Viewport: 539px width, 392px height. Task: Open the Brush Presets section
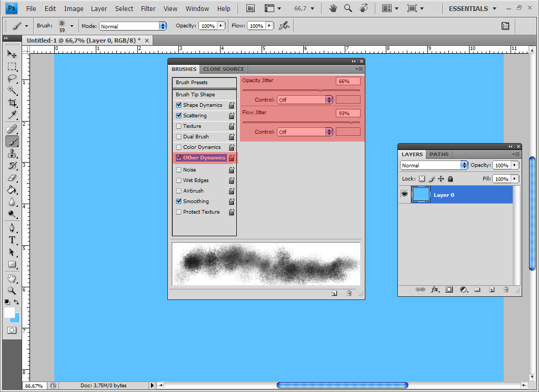click(x=205, y=83)
